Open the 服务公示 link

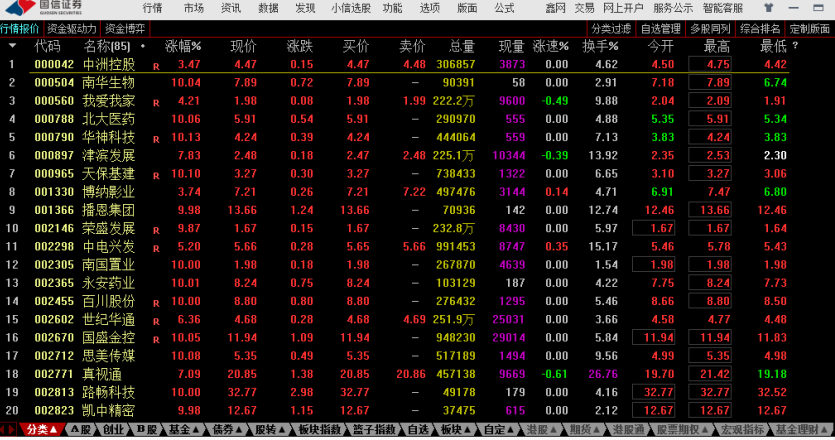tap(673, 8)
